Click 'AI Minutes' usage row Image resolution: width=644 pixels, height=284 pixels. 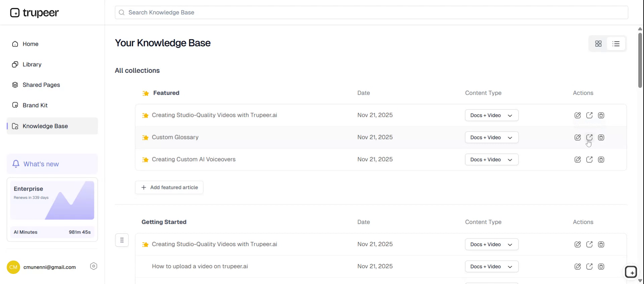(52, 232)
